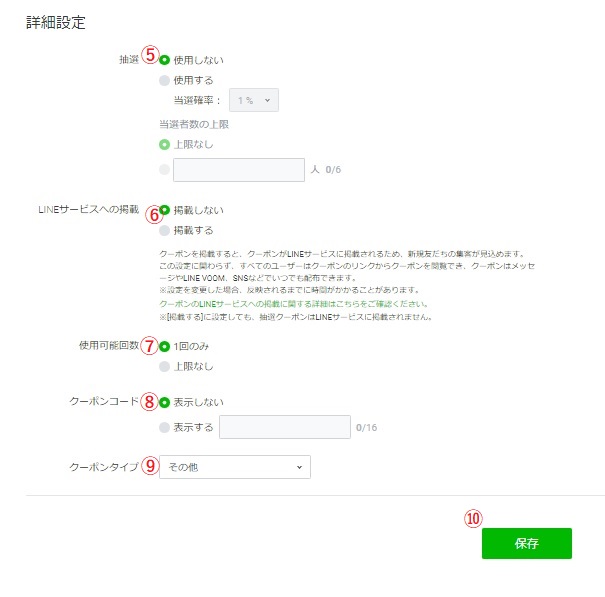Select 表示する for クーポンコード
605x597 pixels.
point(164,427)
